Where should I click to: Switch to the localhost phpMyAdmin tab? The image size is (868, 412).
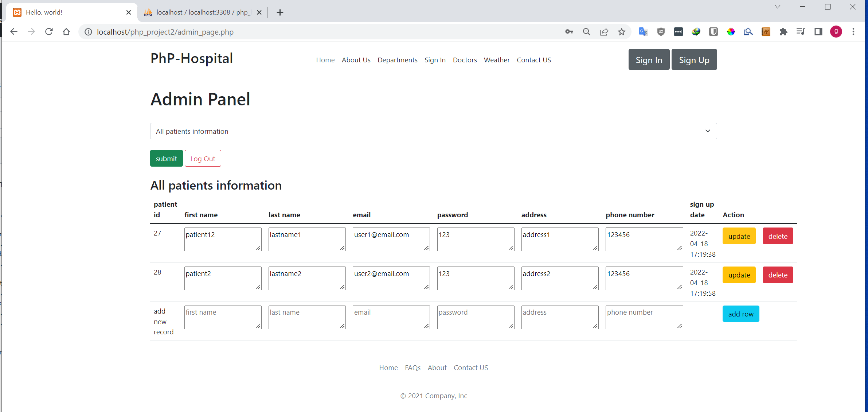[x=202, y=12]
